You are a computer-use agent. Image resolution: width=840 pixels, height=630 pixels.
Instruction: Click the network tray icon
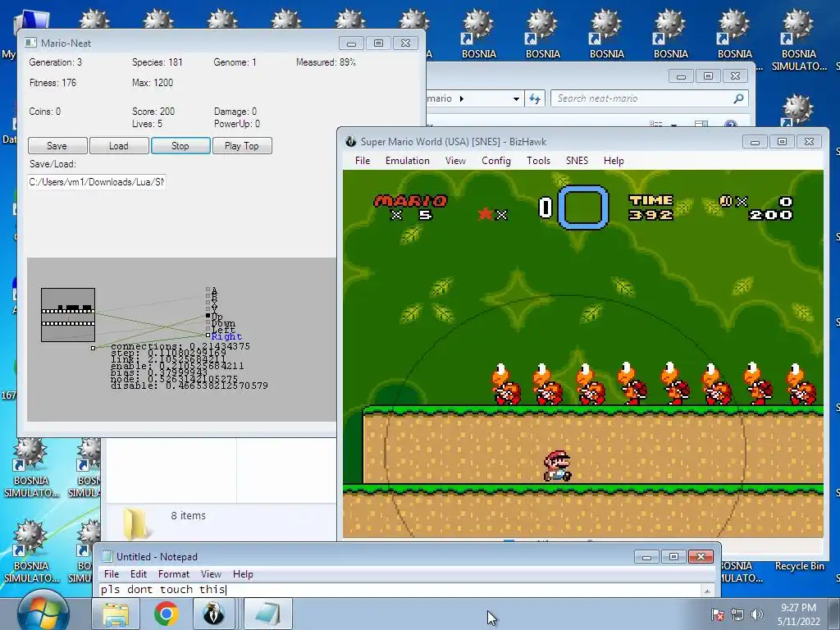pos(737,614)
